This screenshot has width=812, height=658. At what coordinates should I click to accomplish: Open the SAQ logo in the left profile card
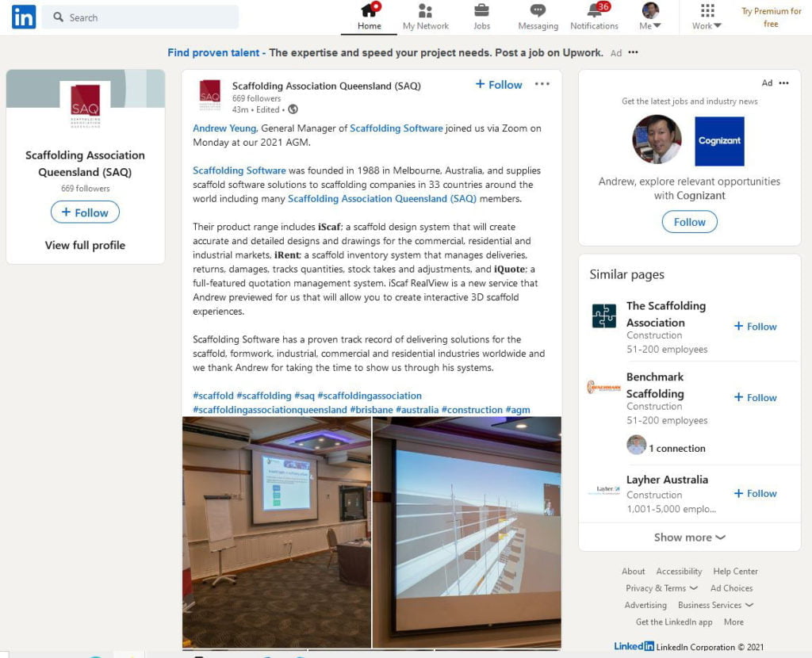pos(86,105)
